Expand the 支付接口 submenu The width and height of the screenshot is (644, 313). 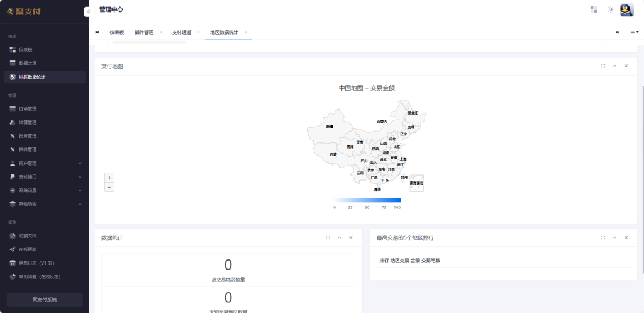[x=45, y=177]
